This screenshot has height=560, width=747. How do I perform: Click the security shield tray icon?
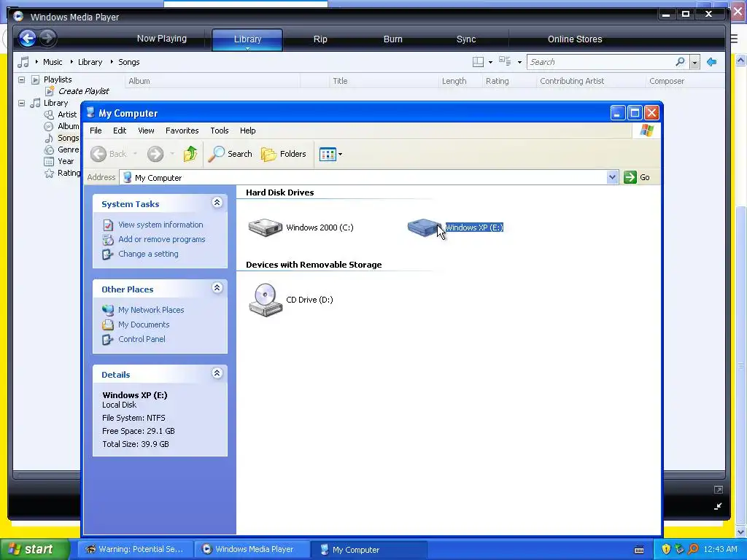pyautogui.click(x=666, y=549)
